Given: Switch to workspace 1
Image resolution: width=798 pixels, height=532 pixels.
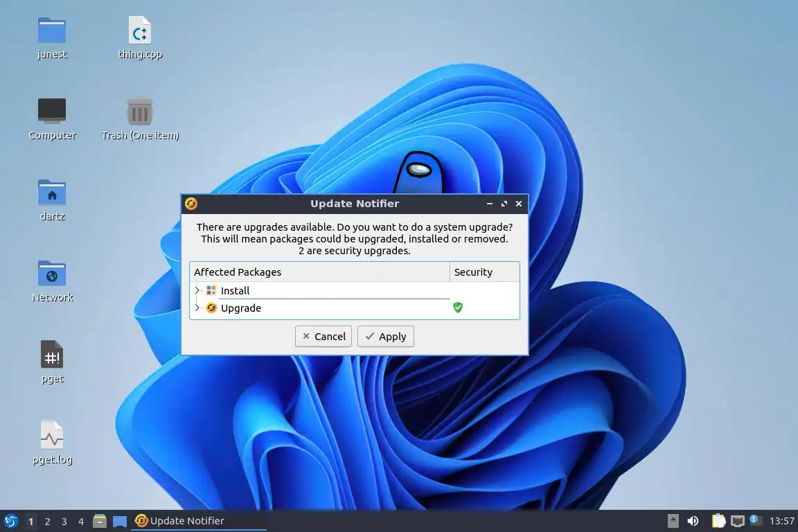Looking at the screenshot, I should (31, 522).
